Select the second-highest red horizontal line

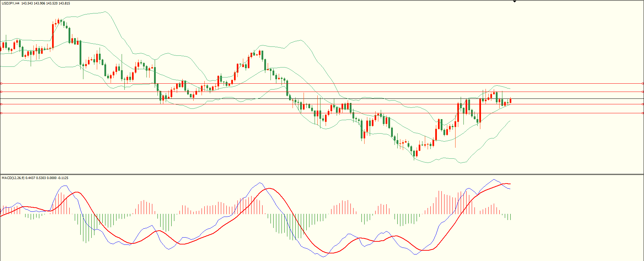322,92
